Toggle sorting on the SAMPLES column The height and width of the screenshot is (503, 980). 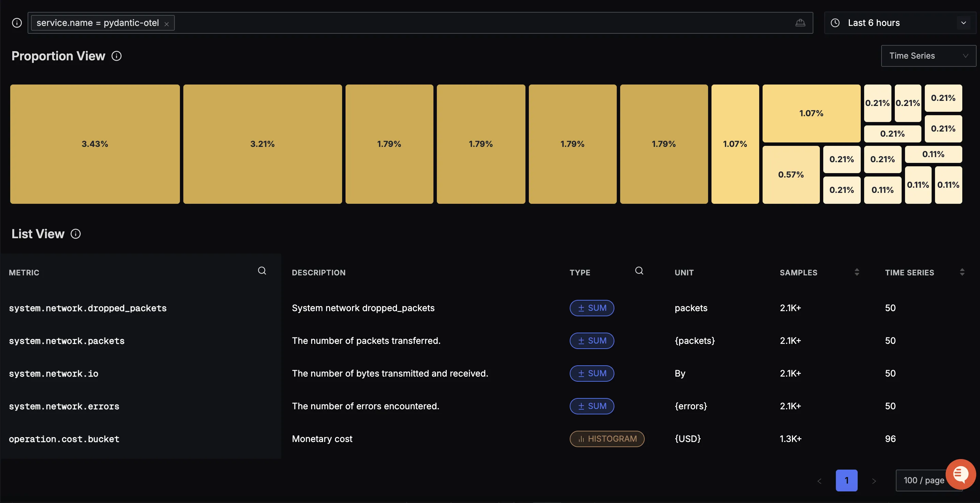click(x=856, y=272)
